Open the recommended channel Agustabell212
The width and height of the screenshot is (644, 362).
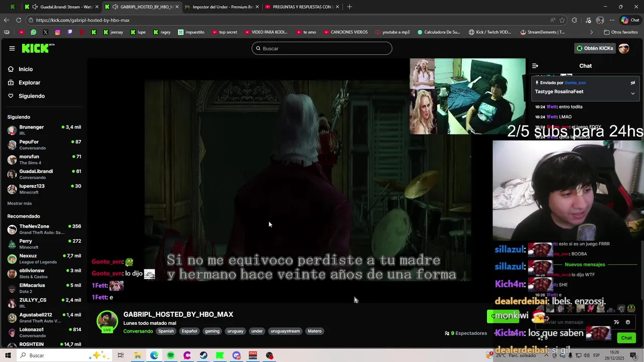[x=44, y=318]
